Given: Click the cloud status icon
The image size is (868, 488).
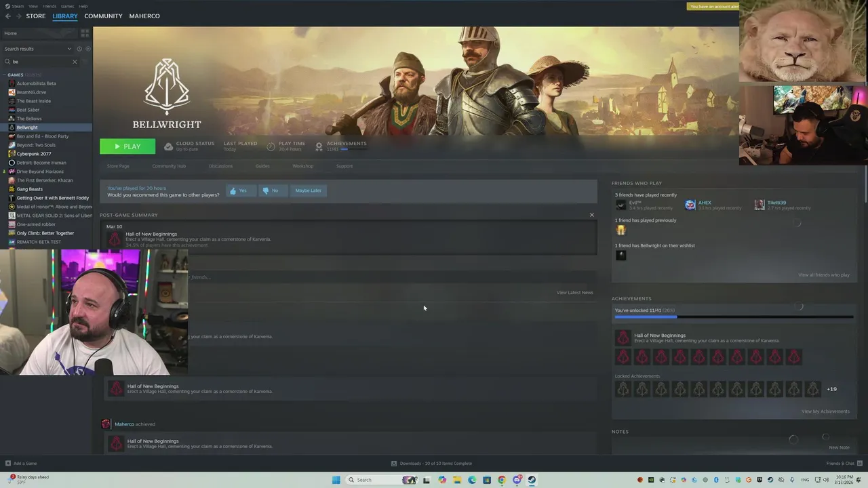Looking at the screenshot, I should click(169, 146).
